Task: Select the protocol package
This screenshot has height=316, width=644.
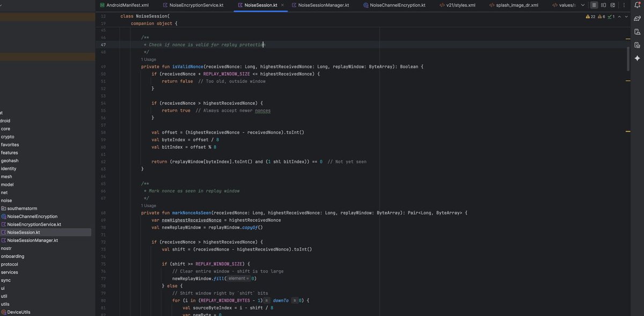Action: tap(10, 264)
